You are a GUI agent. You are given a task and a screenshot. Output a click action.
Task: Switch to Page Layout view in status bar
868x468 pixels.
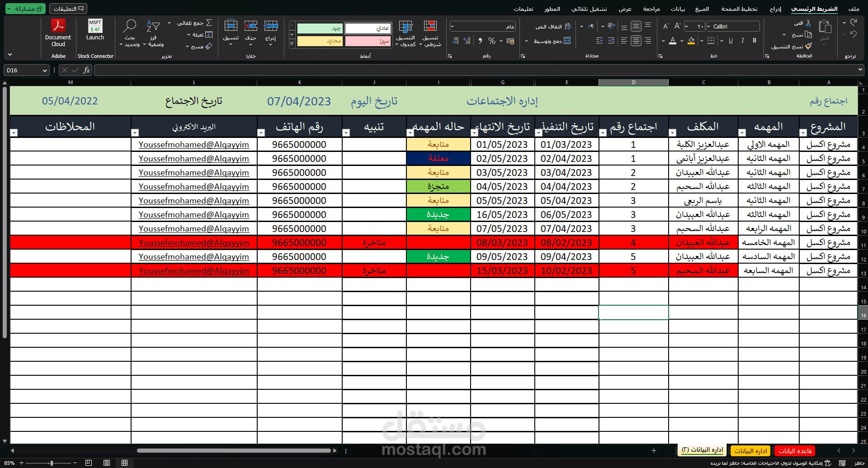pos(107,463)
